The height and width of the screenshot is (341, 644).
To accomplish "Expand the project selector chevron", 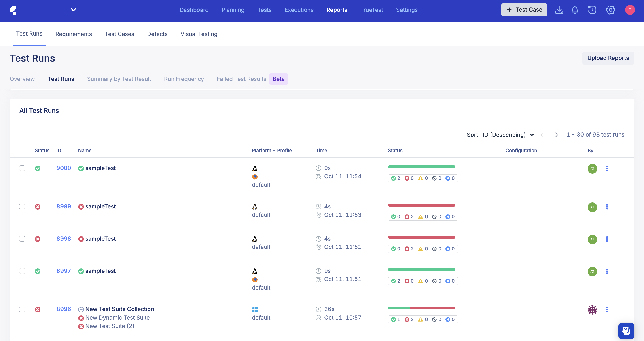I will (73, 10).
